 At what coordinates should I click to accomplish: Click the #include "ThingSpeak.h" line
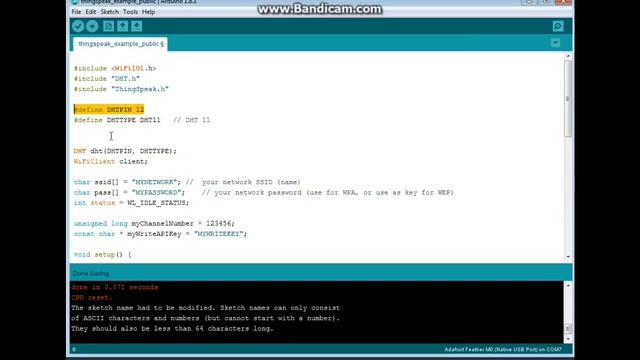[x=121, y=89]
